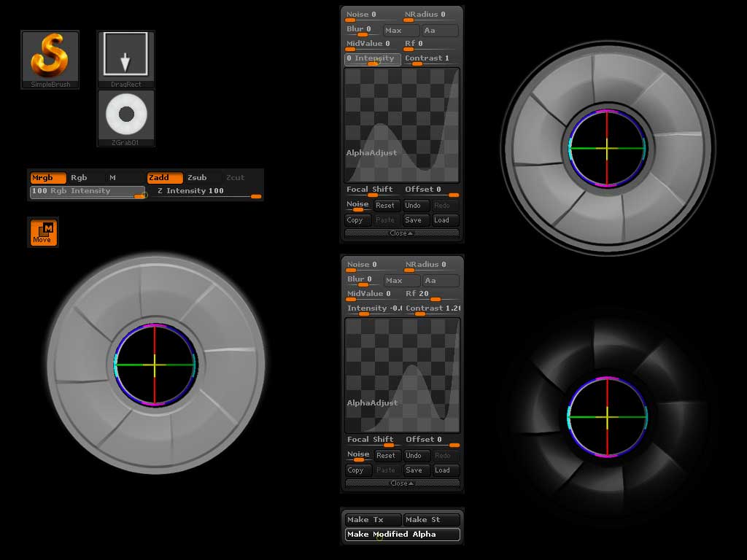Select the SimpleBrush tool icon

[x=50, y=59]
